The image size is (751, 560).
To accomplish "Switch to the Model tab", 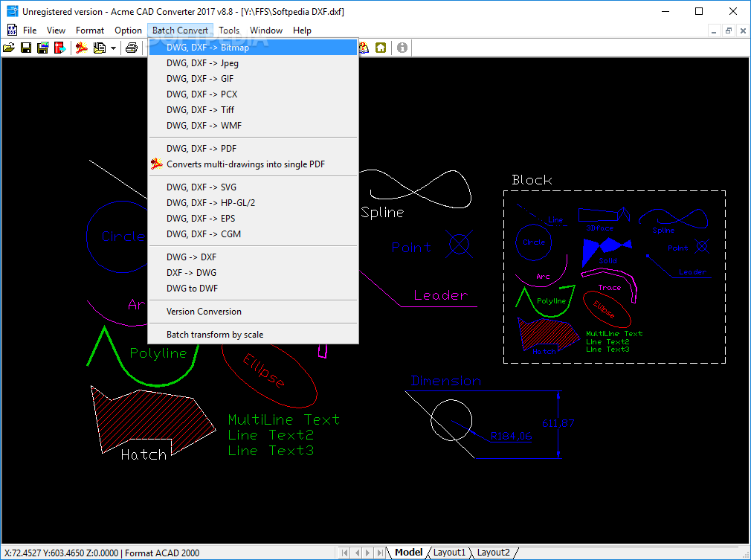I will [408, 553].
